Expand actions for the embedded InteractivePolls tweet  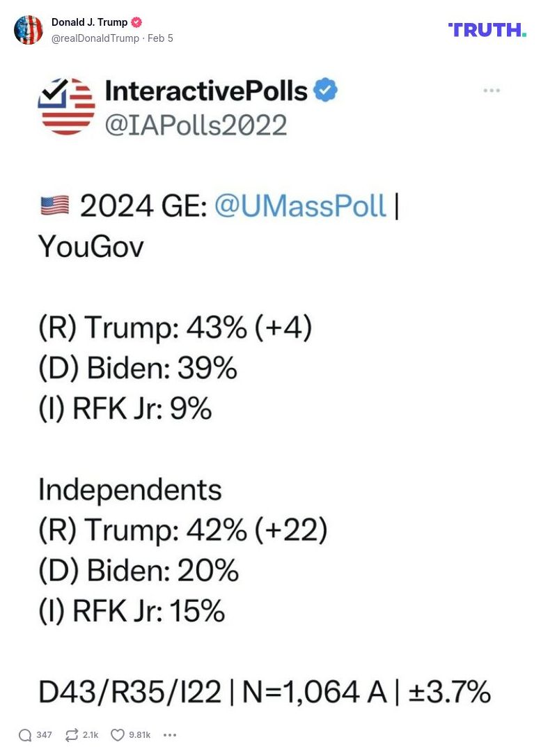click(x=492, y=90)
